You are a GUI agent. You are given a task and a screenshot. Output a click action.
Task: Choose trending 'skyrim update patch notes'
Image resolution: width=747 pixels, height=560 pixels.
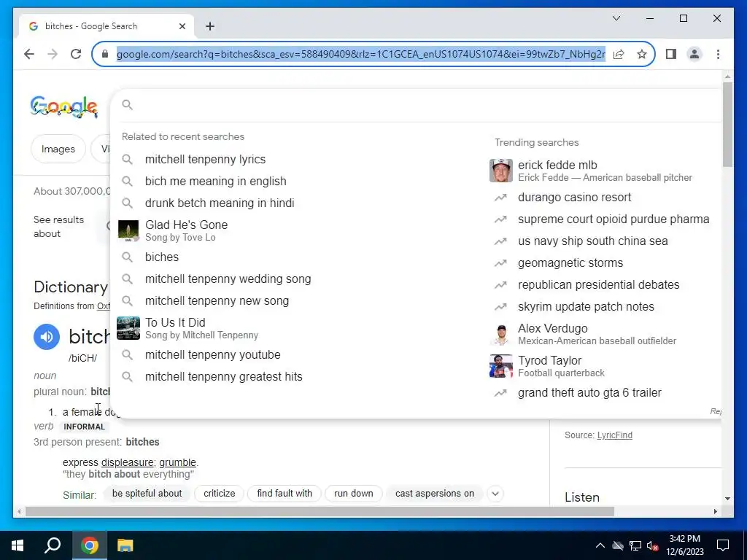[586, 307]
